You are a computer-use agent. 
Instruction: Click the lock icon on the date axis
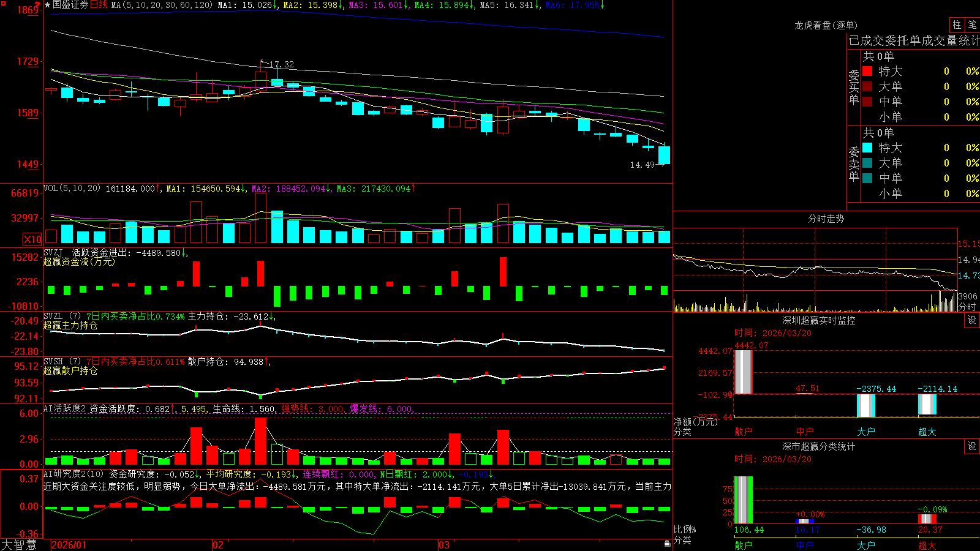tap(667, 544)
